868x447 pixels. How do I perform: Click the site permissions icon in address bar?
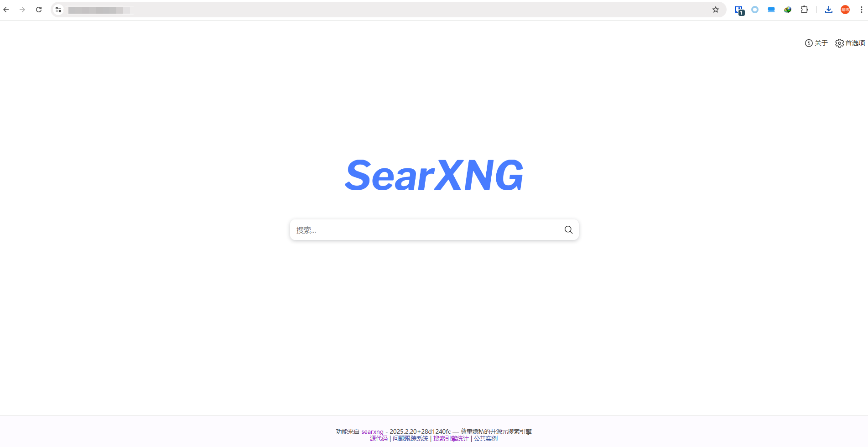pyautogui.click(x=58, y=9)
